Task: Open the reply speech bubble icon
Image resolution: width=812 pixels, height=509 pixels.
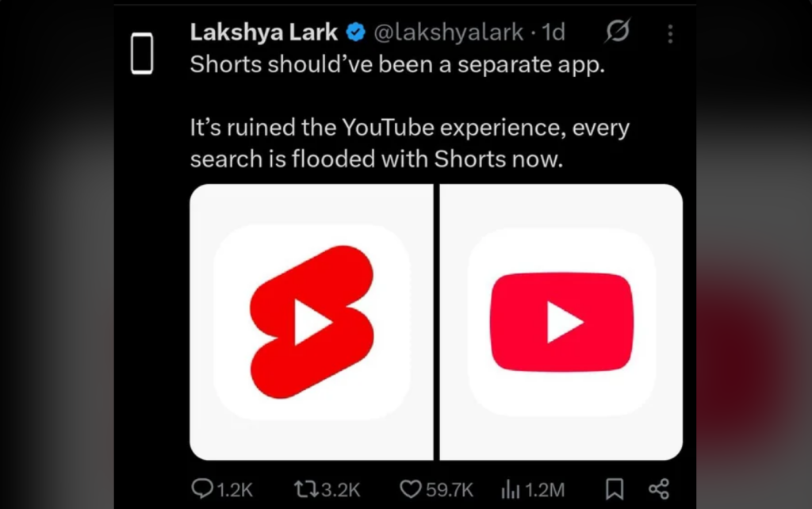Action: (x=202, y=488)
